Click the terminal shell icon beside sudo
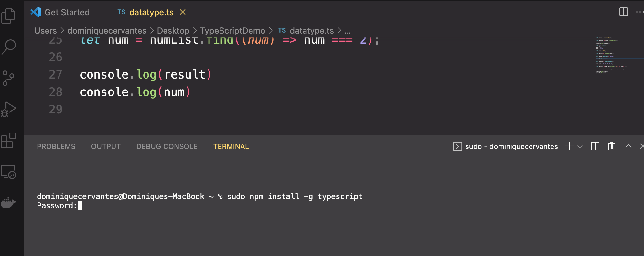This screenshot has width=644, height=256. click(457, 146)
